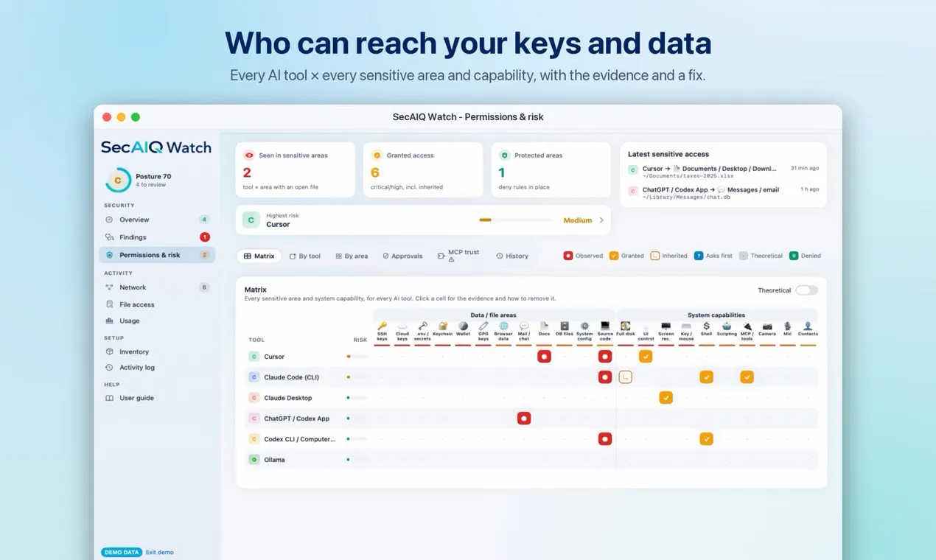Image resolution: width=936 pixels, height=560 pixels.
Task: Click the Full disk column icon
Action: (x=626, y=326)
